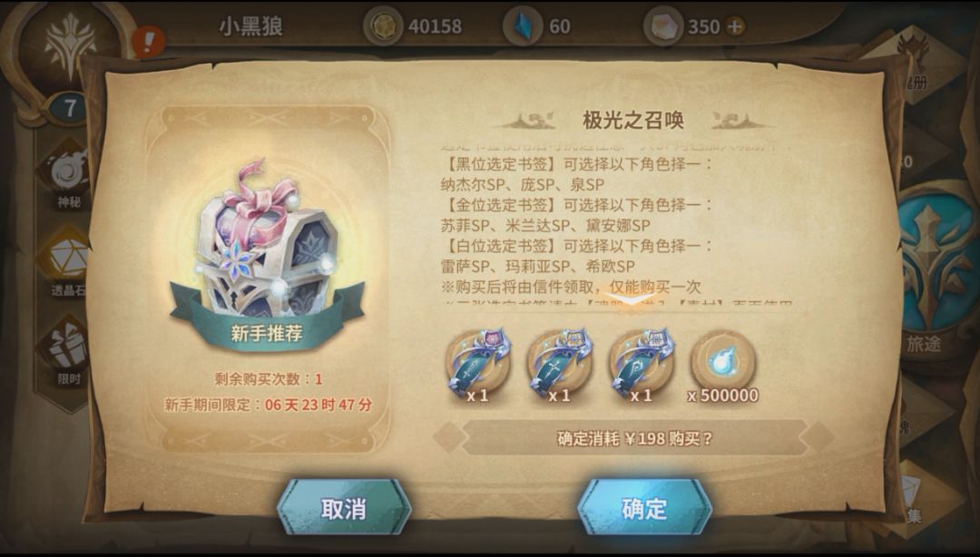Open the 限时 gift sidebar tab
Image resolution: width=980 pixels, height=557 pixels.
66,351
